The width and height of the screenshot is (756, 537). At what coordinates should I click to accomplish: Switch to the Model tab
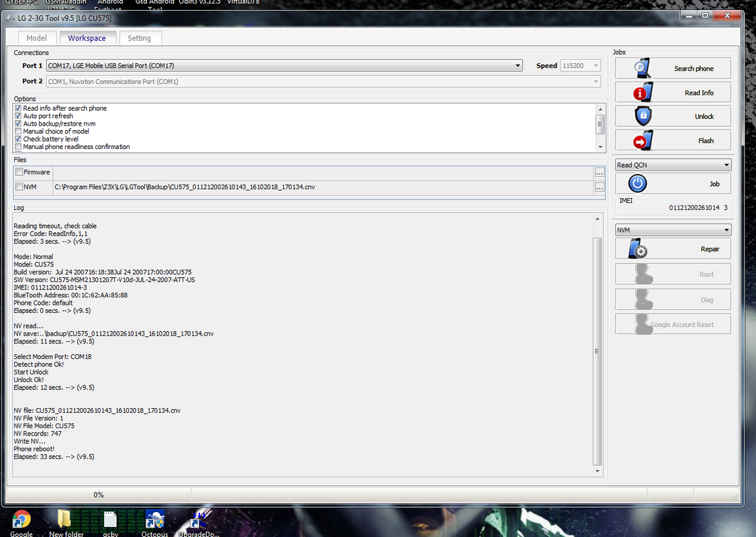[37, 38]
